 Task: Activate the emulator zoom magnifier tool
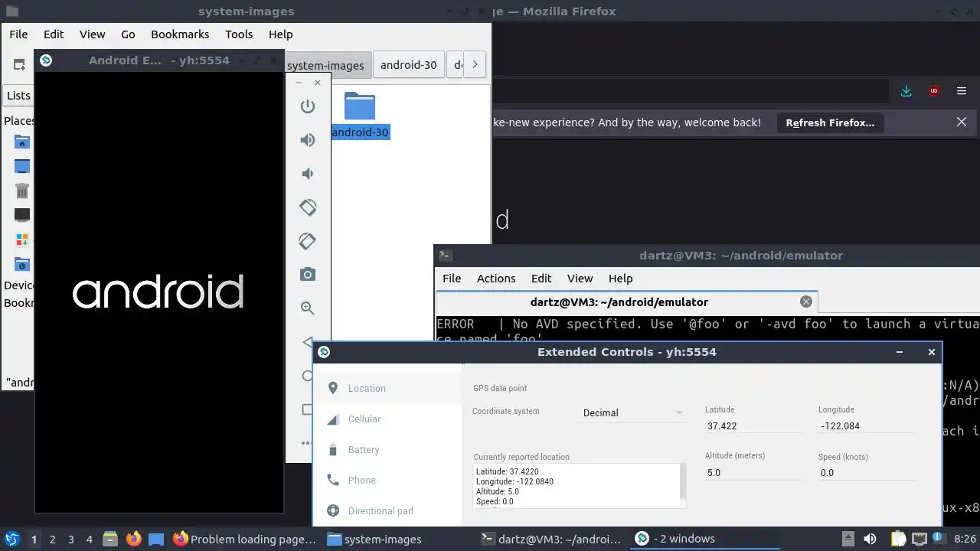coord(308,308)
